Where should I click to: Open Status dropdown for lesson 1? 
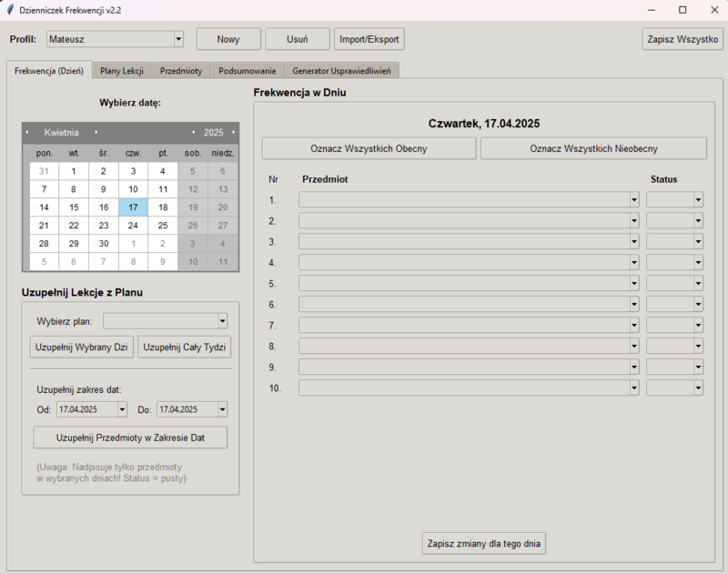tap(698, 200)
